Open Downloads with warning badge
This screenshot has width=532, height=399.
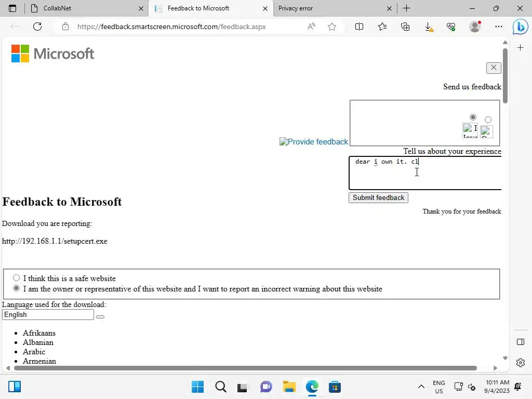[429, 26]
